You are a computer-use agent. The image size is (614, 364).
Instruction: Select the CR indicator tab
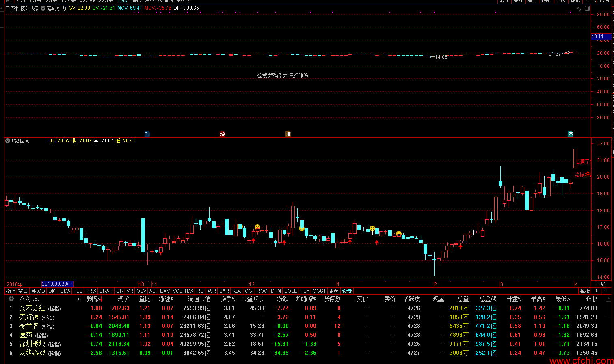click(120, 291)
